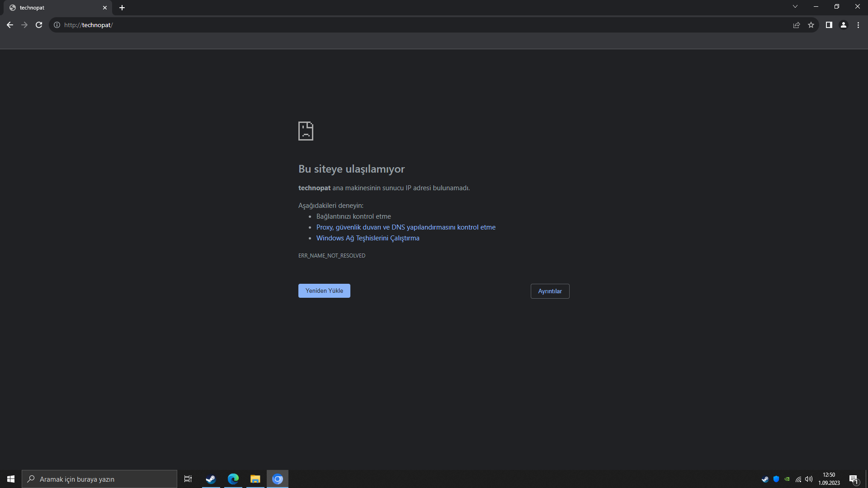The width and height of the screenshot is (868, 488).
Task: Reload the page with refresh icon
Action: (39, 25)
